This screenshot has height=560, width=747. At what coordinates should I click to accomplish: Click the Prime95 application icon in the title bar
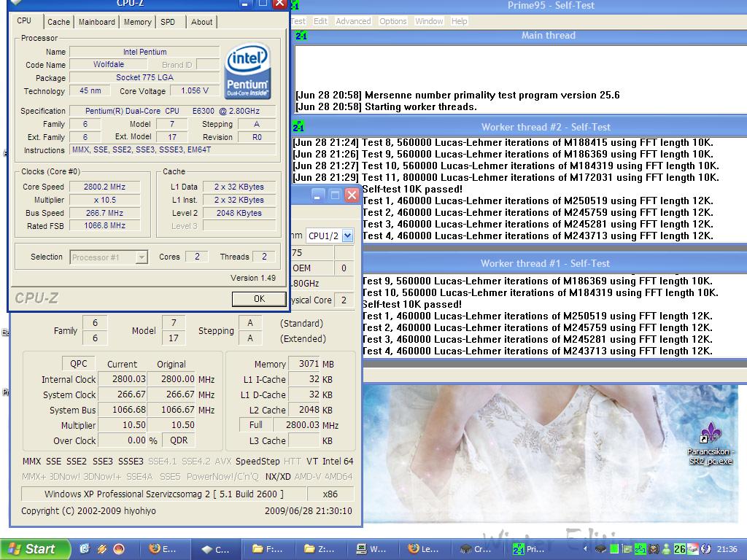[295, 5]
